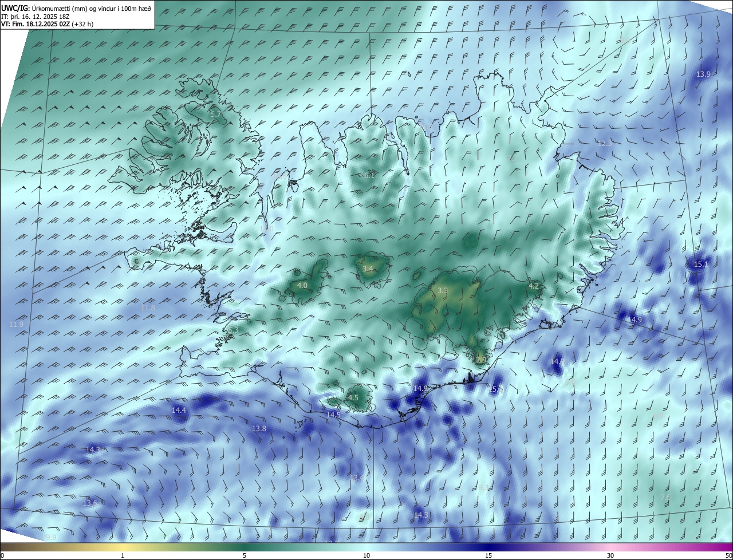The image size is (733, 560).
Task: Click the 14.5 value label
Action: pyautogui.click(x=333, y=415)
